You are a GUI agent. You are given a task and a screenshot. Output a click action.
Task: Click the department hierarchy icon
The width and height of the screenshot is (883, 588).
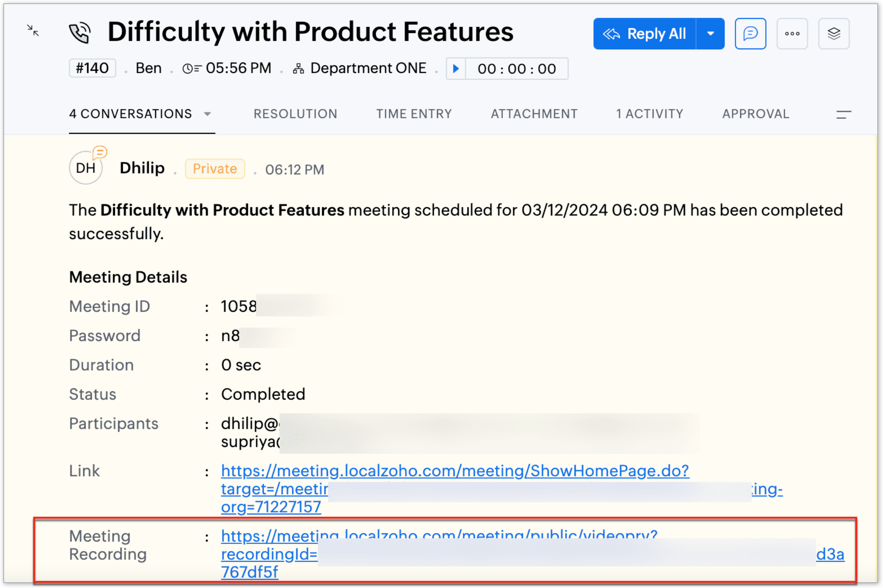pos(298,69)
